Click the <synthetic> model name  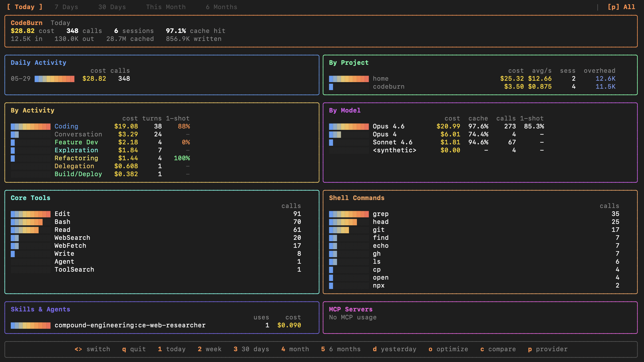pyautogui.click(x=394, y=150)
